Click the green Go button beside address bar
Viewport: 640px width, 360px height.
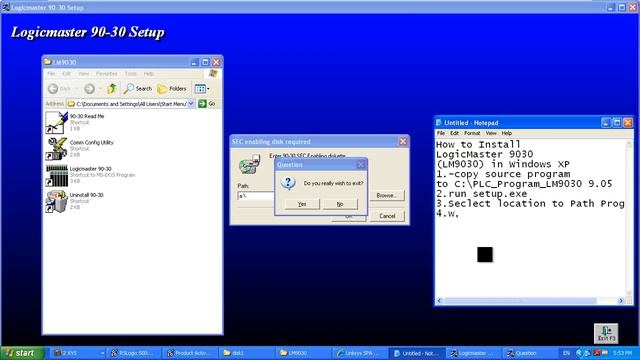pos(207,104)
